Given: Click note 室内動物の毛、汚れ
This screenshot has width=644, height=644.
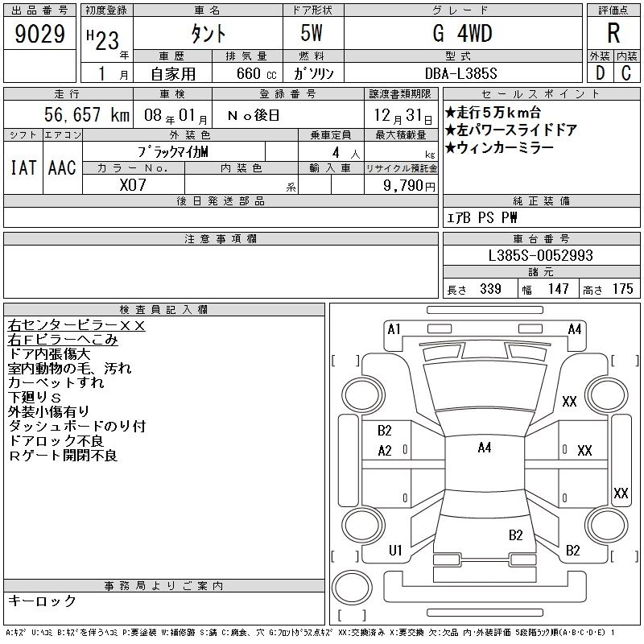Looking at the screenshot, I should point(69,369).
